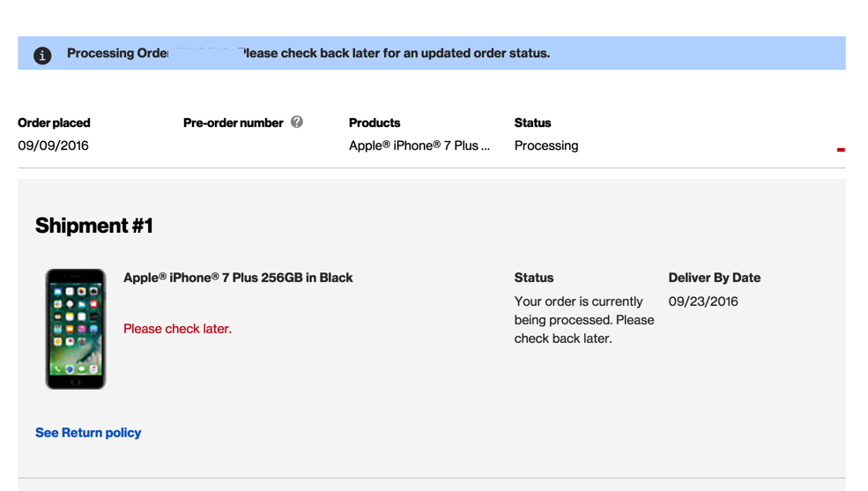The width and height of the screenshot is (868, 491).
Task: Click the 'Pre-order number' label
Action: point(233,123)
